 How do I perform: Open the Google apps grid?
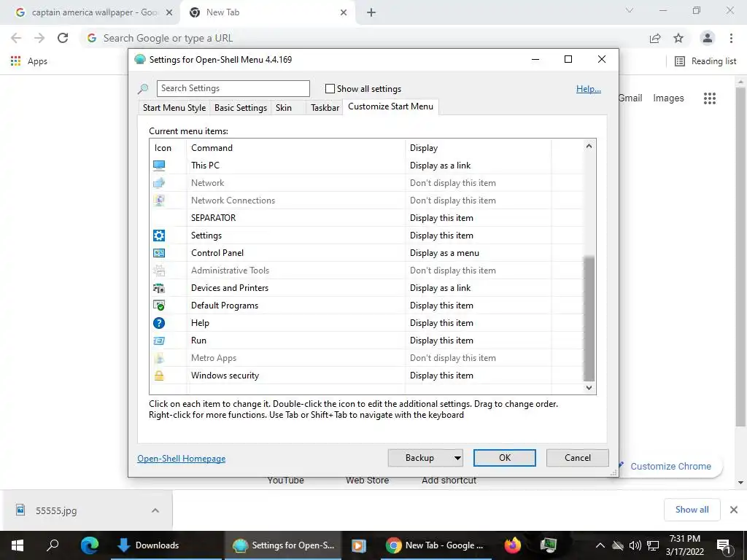point(710,98)
